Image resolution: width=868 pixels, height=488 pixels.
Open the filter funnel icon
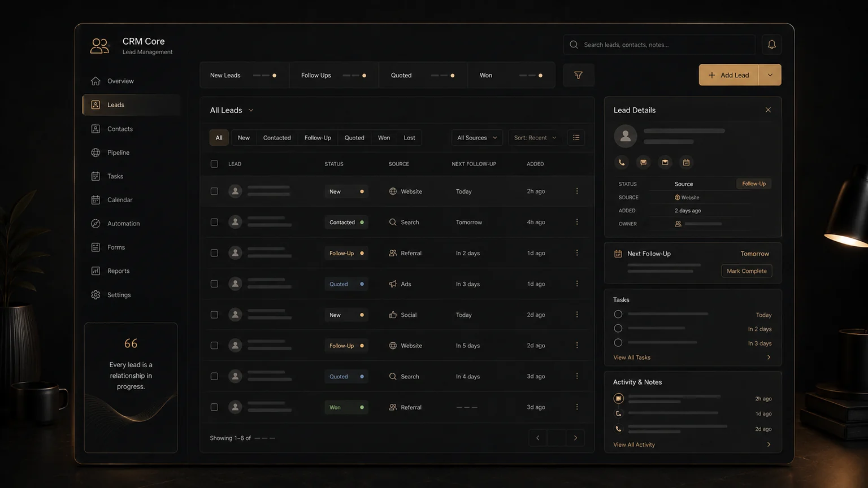click(x=578, y=75)
